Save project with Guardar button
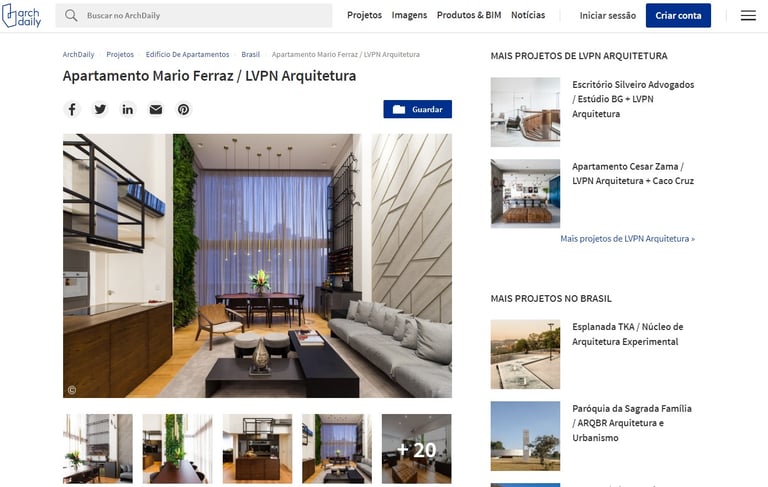The width and height of the screenshot is (768, 487). (x=417, y=109)
